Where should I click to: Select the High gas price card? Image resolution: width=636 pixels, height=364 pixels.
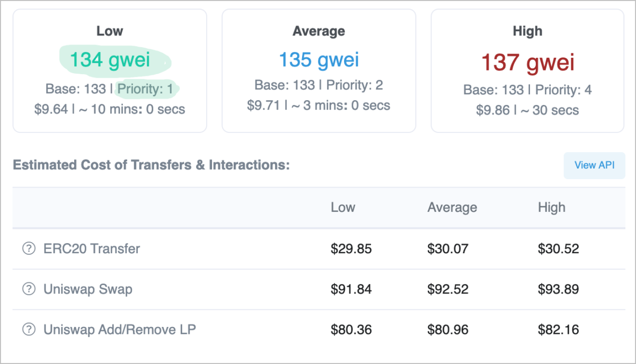pos(527,70)
